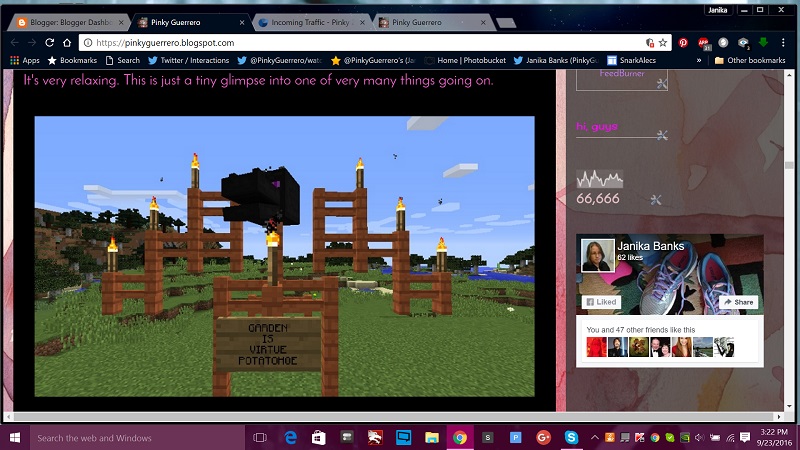Open the Adblock Plus extension

click(x=704, y=43)
